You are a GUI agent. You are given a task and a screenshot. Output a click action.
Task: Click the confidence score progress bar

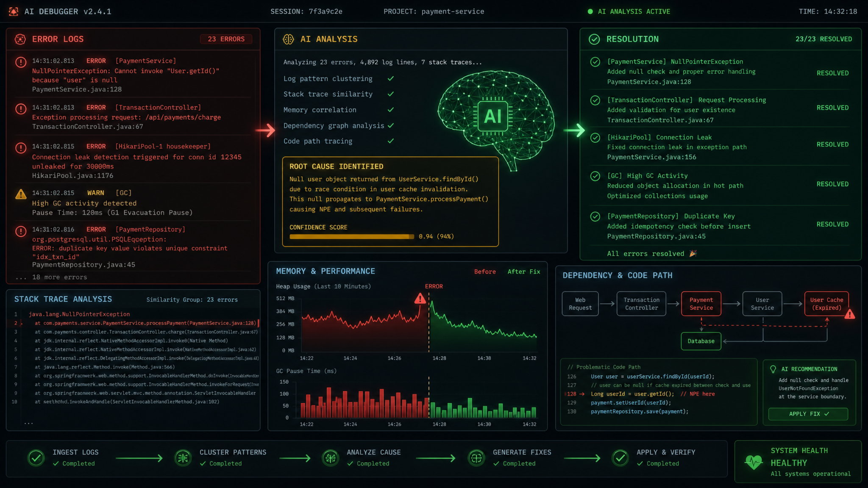352,236
